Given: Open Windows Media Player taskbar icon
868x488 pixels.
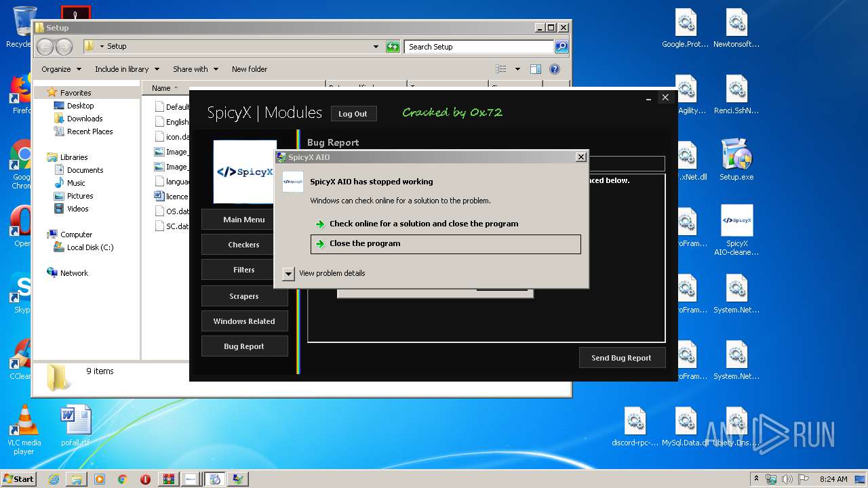Looking at the screenshot, I should tap(100, 479).
